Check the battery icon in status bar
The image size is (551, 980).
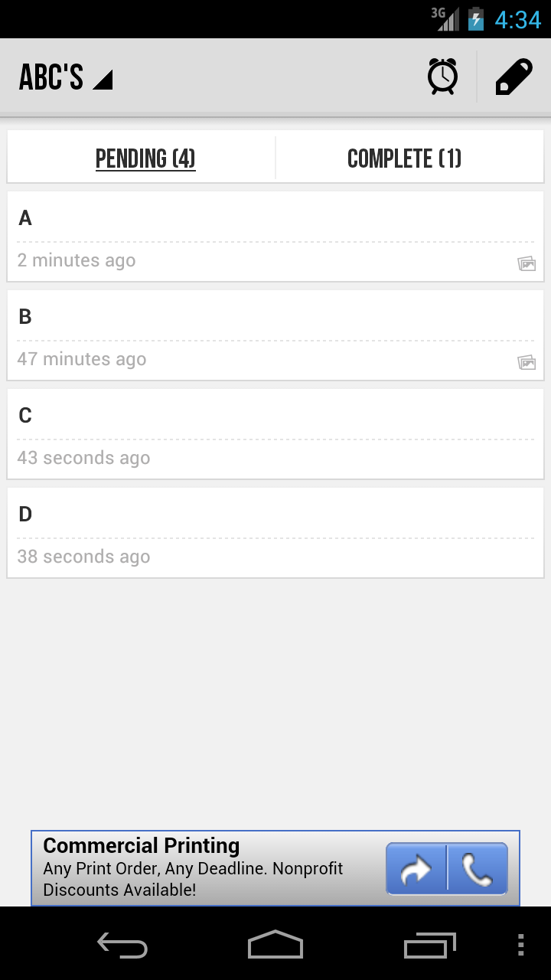(476, 18)
